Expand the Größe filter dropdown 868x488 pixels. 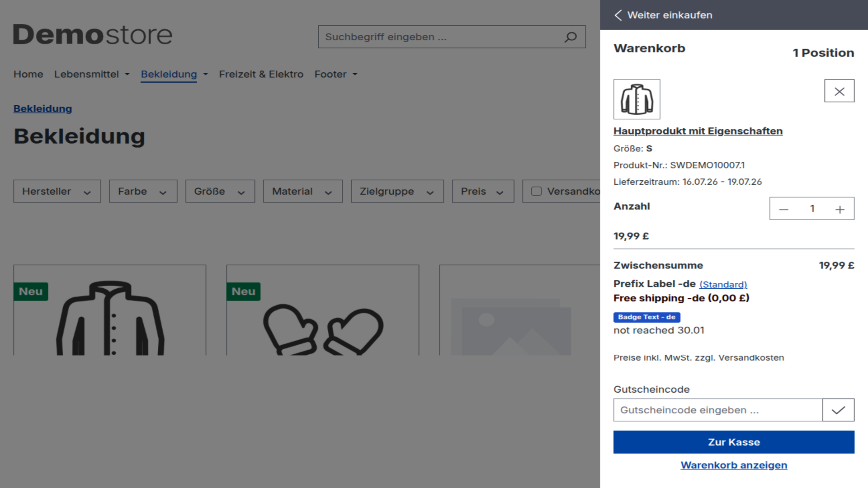pyautogui.click(x=220, y=191)
